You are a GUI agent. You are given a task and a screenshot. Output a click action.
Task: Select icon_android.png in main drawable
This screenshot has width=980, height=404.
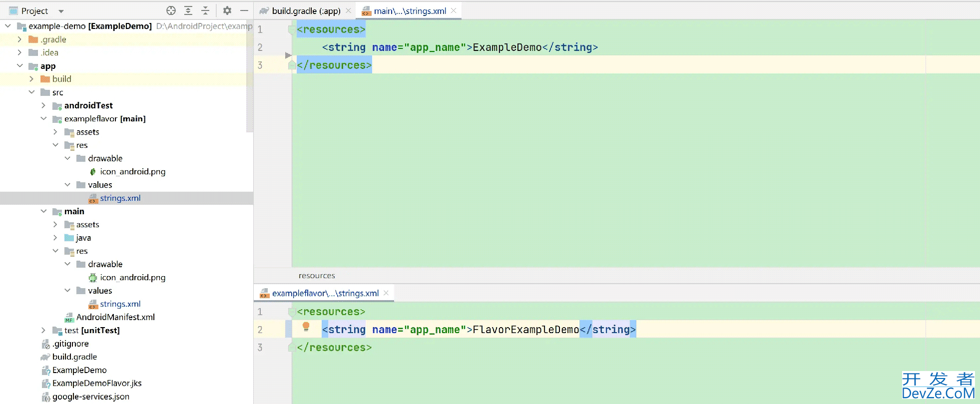point(132,278)
